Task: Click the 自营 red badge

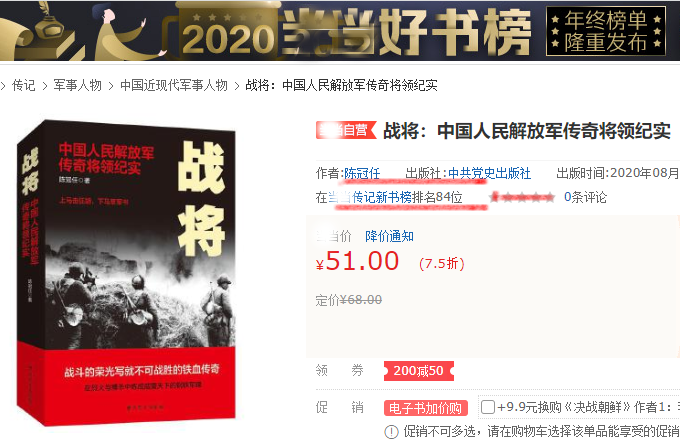Action: (346, 130)
